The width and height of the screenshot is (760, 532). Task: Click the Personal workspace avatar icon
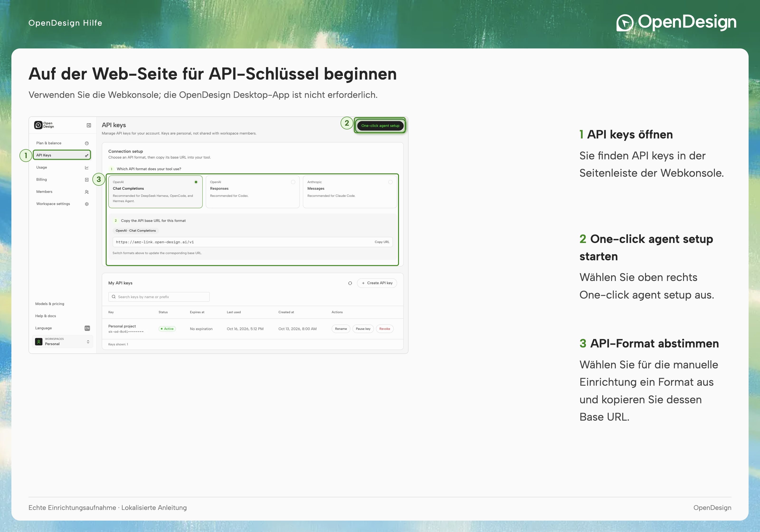(39, 342)
